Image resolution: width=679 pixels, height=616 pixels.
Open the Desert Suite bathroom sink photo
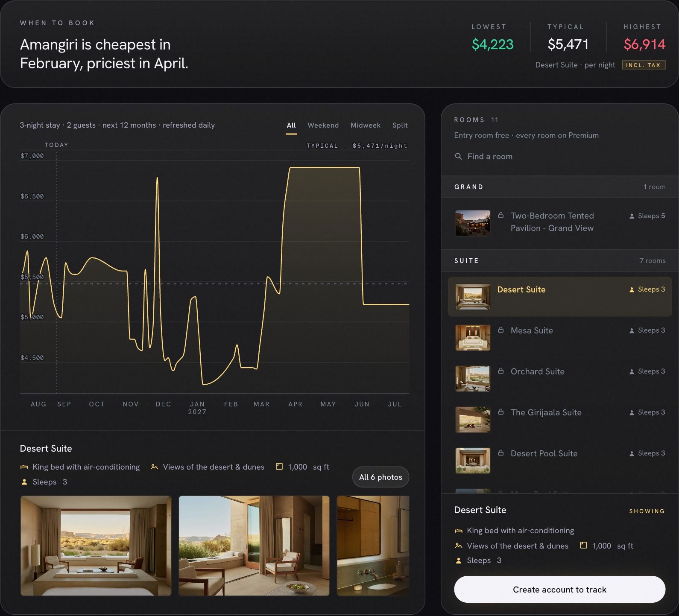click(373, 546)
